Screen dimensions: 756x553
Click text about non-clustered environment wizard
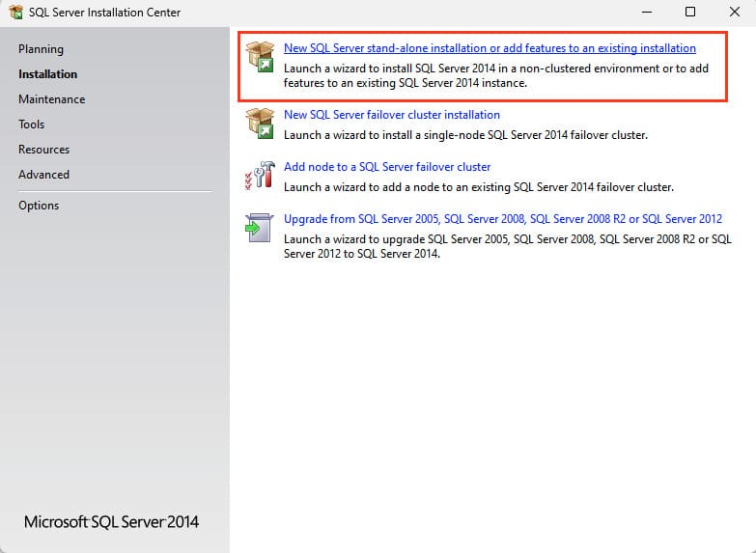[496, 75]
